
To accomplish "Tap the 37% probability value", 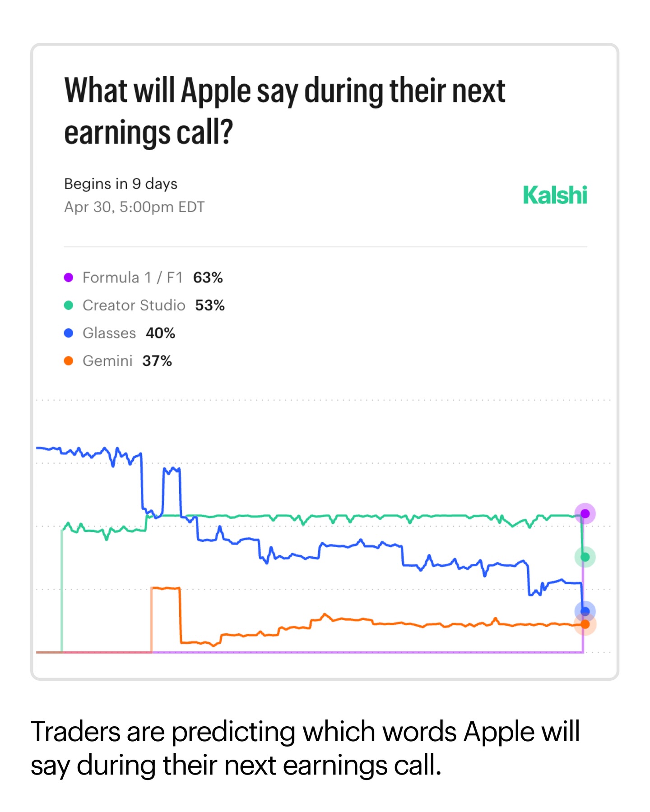I will point(157,361).
